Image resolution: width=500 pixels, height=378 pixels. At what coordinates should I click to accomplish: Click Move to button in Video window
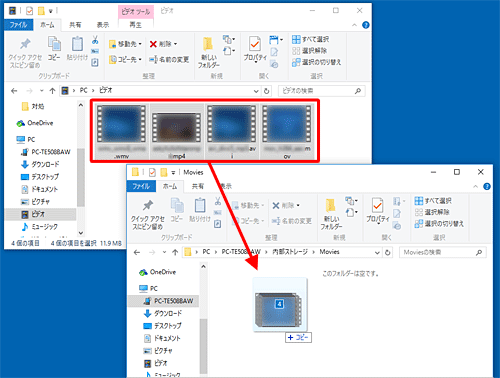click(125, 44)
